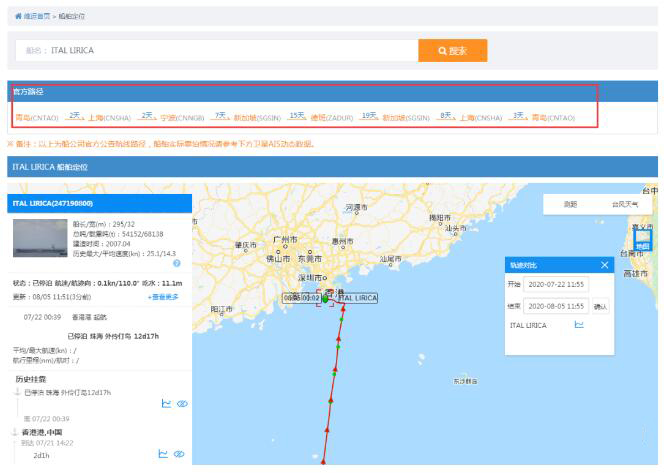Click the green ship position marker on map
Viewport: 664px width, 473px height.
click(x=325, y=298)
